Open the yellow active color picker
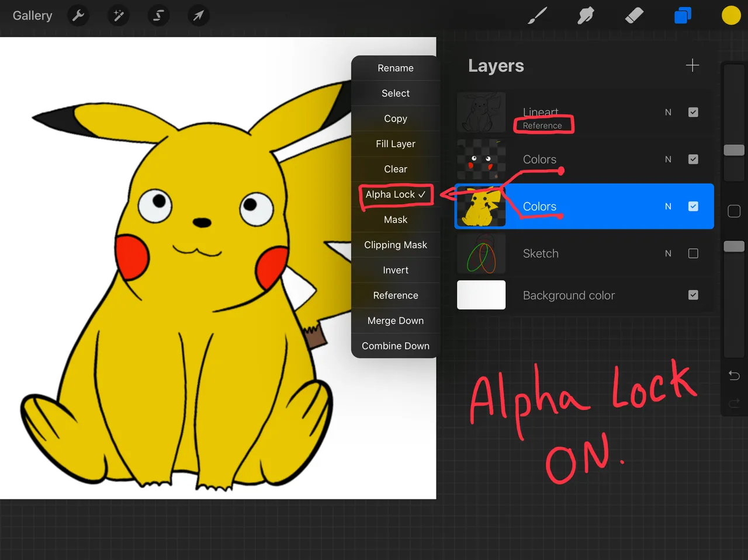Image resolution: width=748 pixels, height=560 pixels. click(x=731, y=16)
